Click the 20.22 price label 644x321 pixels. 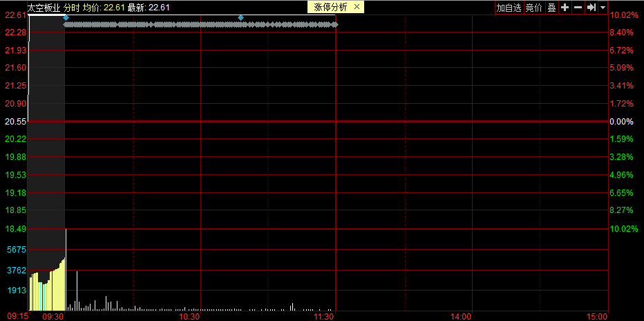16,139
